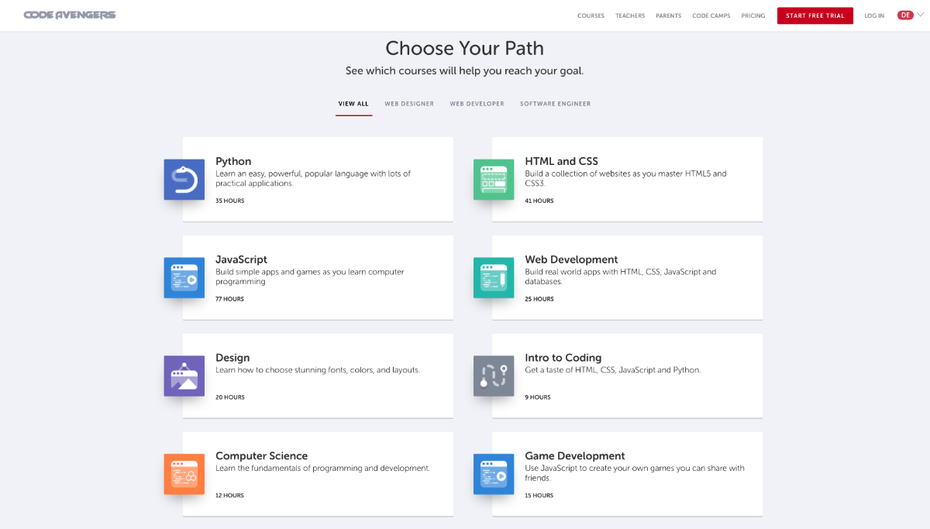Open the Teachers navigation link
Viewport: 930px width, 529px height.
[x=630, y=16]
